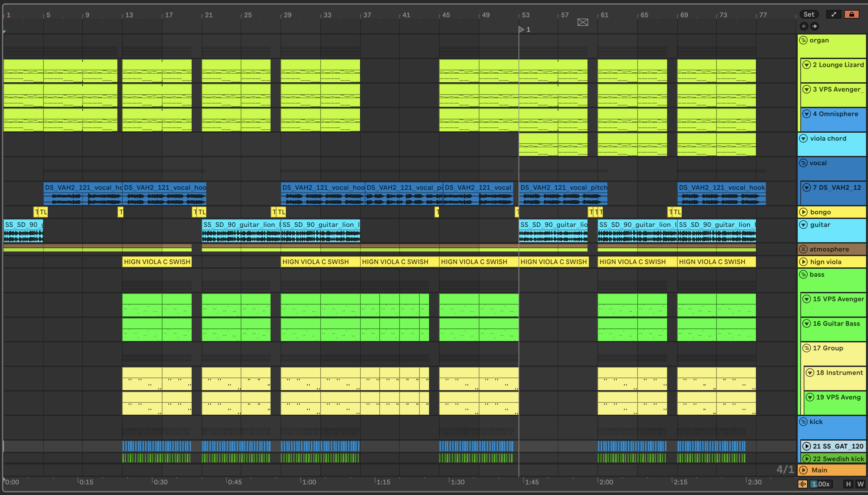Select the organ track title
Screen dimensions: 868x495
point(819,40)
